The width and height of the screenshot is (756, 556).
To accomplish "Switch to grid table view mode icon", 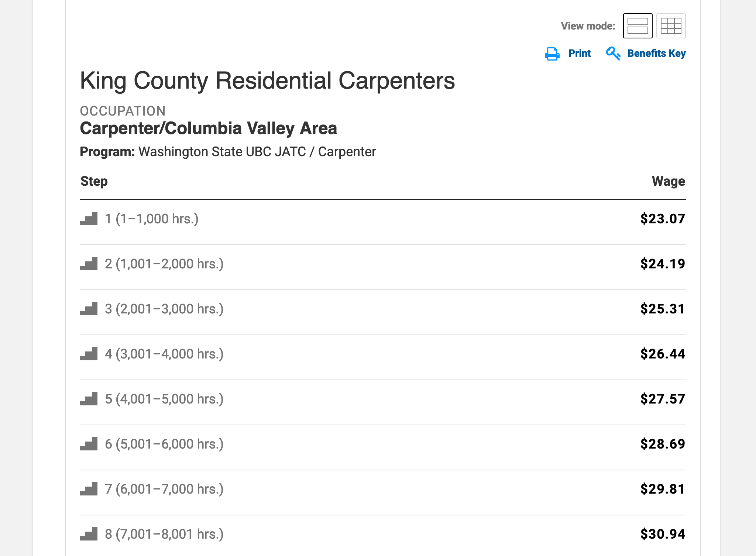I will [x=671, y=26].
